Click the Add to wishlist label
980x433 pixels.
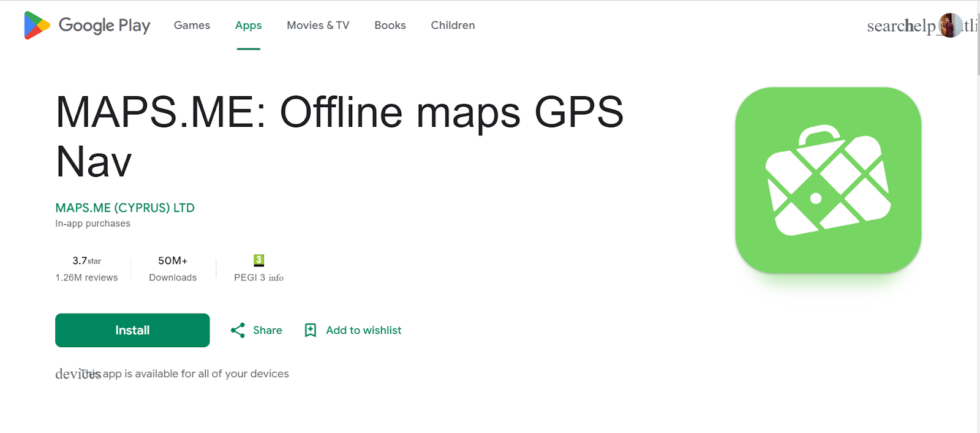(x=364, y=330)
